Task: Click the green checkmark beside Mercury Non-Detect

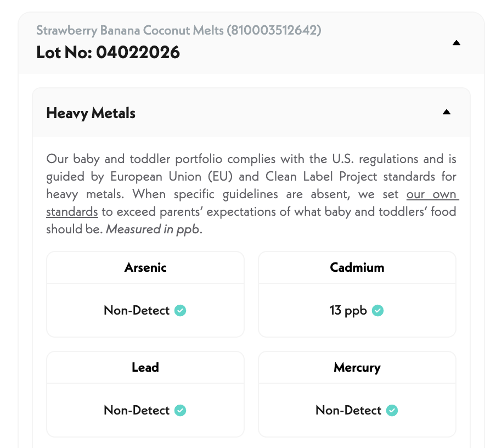Action: [392, 411]
